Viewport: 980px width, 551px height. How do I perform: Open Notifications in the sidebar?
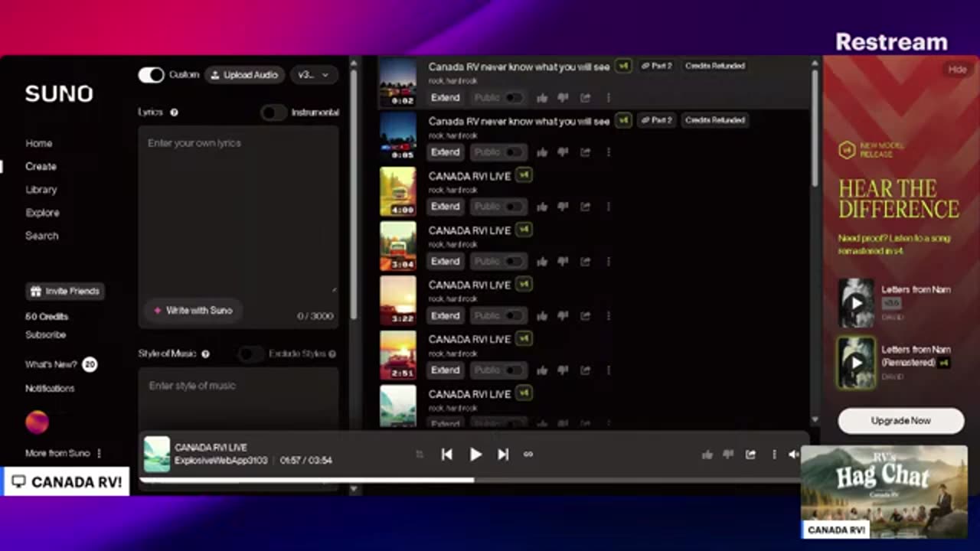pos(50,388)
